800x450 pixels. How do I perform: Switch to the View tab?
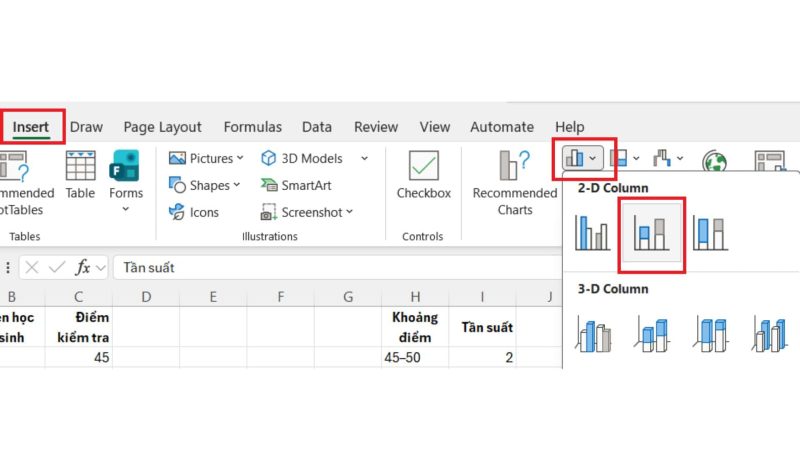pyautogui.click(x=435, y=127)
